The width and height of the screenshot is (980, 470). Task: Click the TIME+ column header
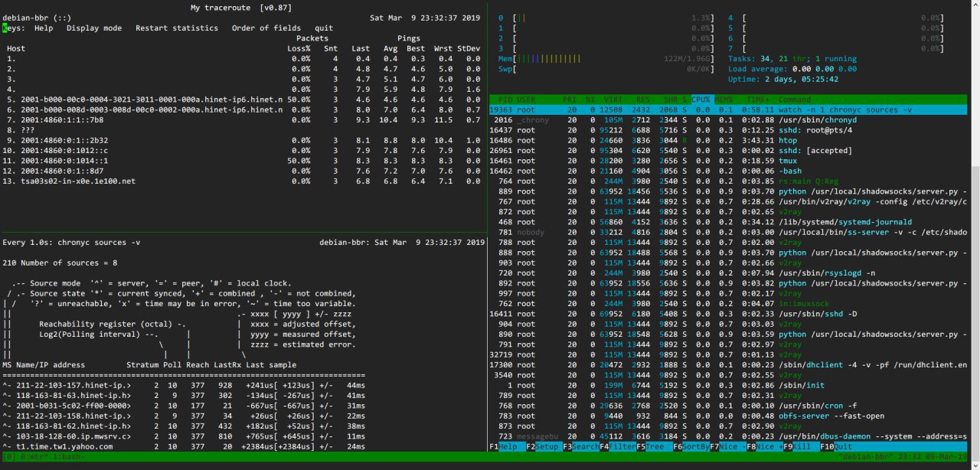(757, 100)
